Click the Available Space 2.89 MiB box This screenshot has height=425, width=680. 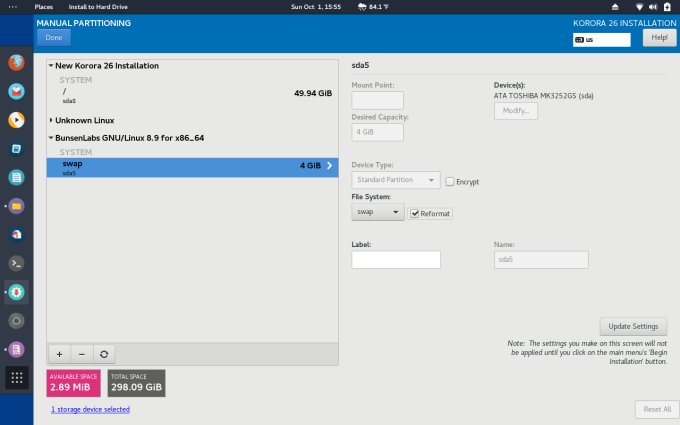pos(73,383)
